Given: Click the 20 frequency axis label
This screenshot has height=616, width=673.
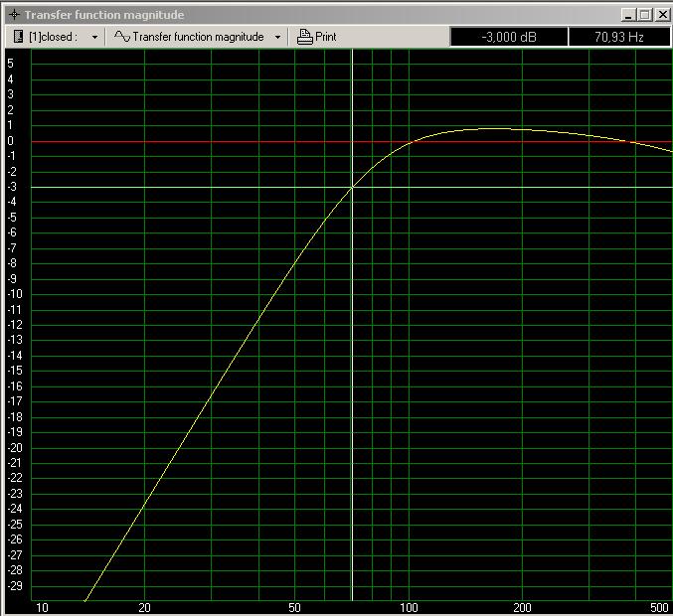Looking at the screenshot, I should 145,608.
